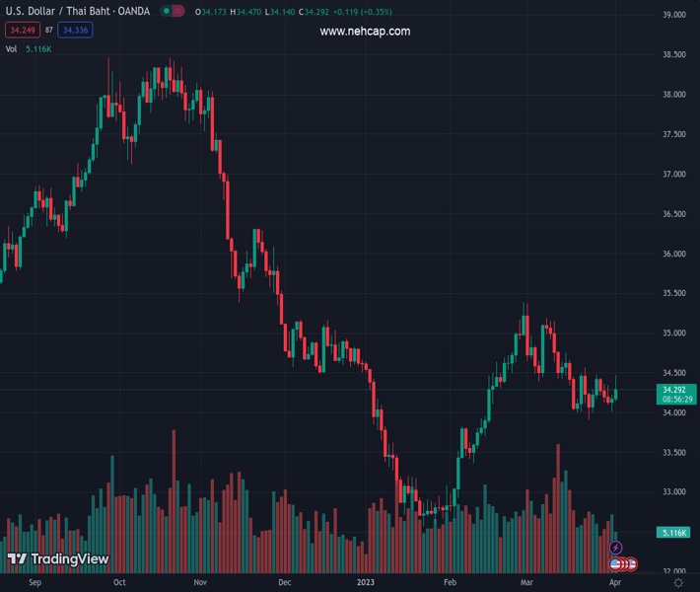
Task: Click the U.S. Dollar / Thai Baht title
Action: 77,11
